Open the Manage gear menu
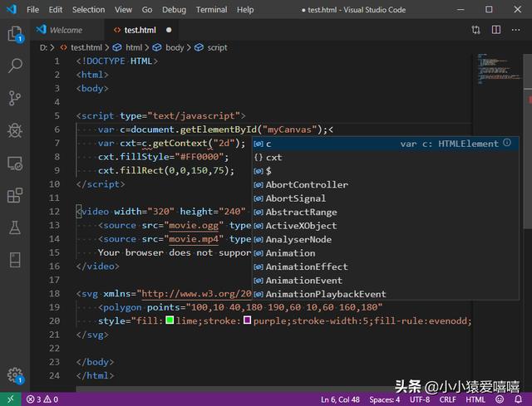 [x=15, y=374]
